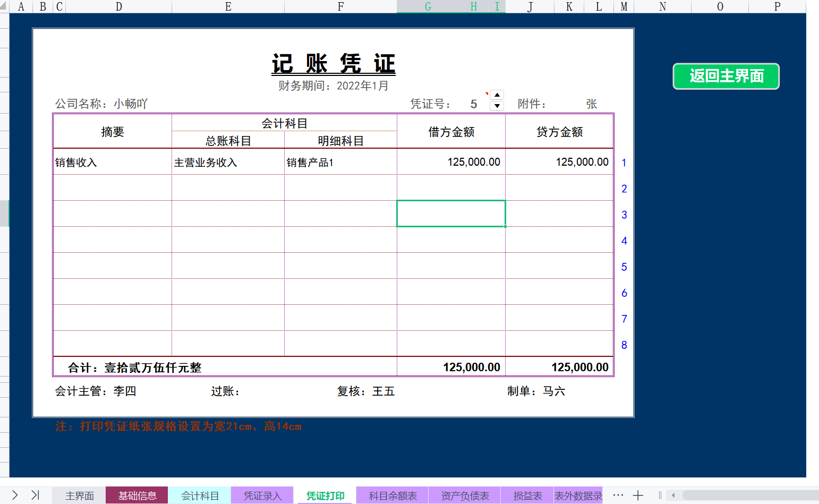
Task: Increment the voucher number with the up arrow
Action: (x=497, y=96)
